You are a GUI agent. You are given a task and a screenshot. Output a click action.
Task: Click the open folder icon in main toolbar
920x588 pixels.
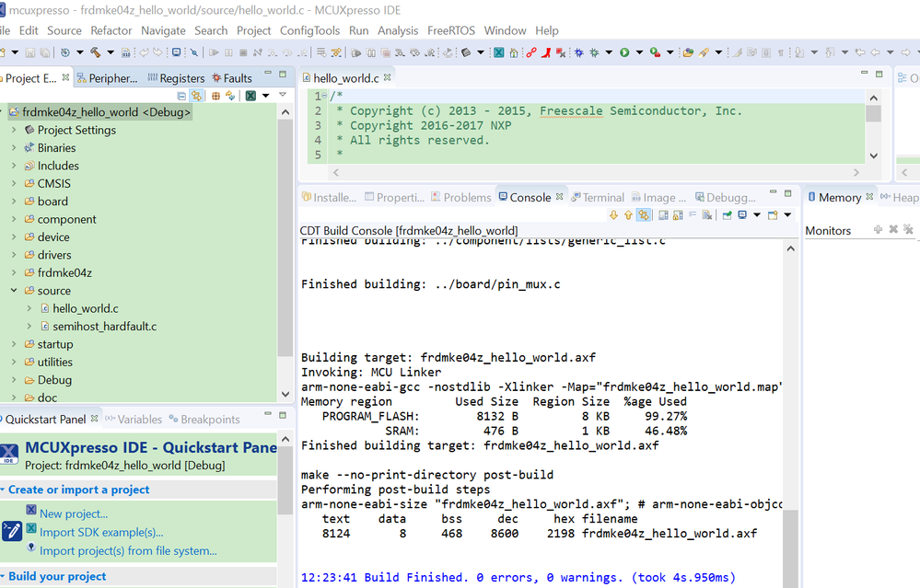point(688,52)
